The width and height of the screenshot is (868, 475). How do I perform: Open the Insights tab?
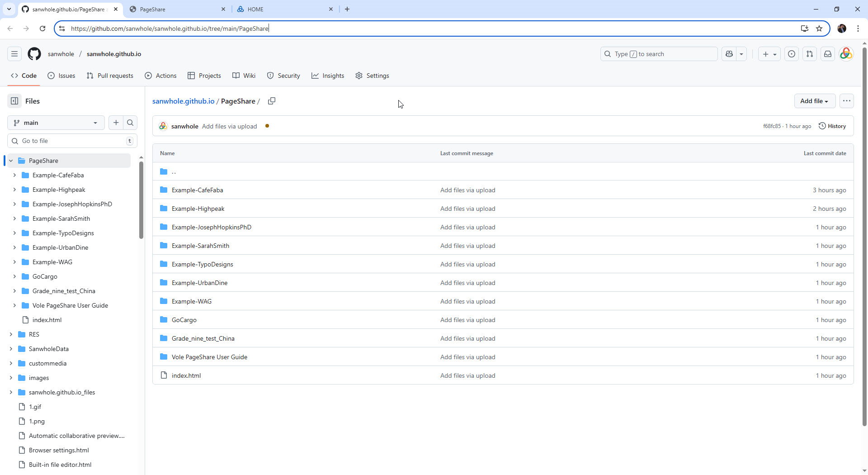coord(328,76)
